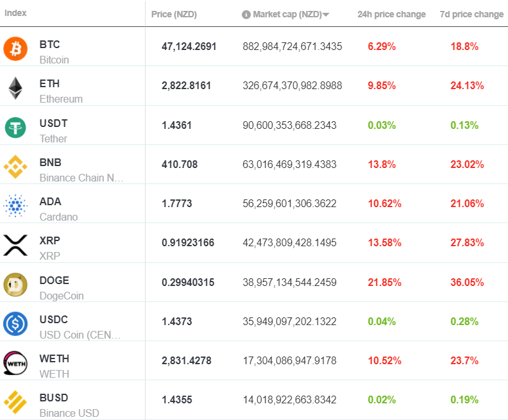Screen dimensions: 508x420
Task: Click the 9.85% 24h change value
Action: coord(382,85)
